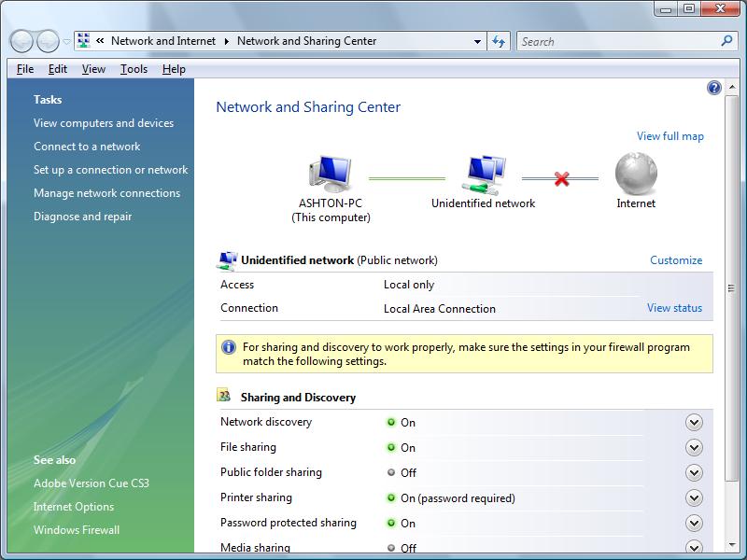Expand Printer sharing settings chevron
Image resolution: width=747 pixels, height=560 pixels.
[x=694, y=498]
